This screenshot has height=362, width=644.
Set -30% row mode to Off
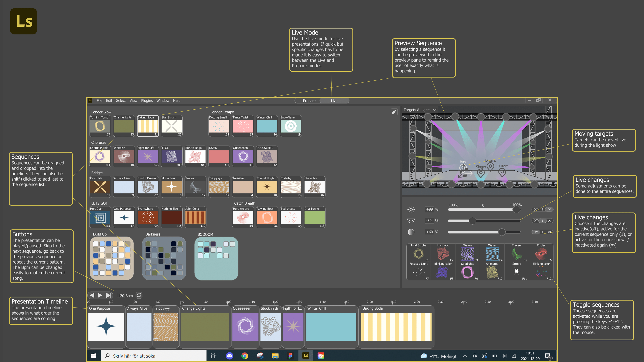(535, 221)
